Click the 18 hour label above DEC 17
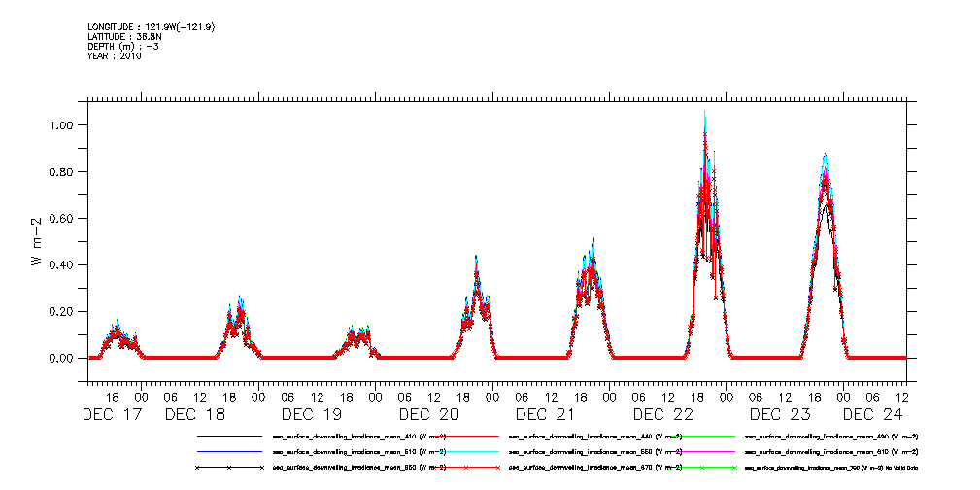This screenshot has width=980, height=490. tap(113, 397)
